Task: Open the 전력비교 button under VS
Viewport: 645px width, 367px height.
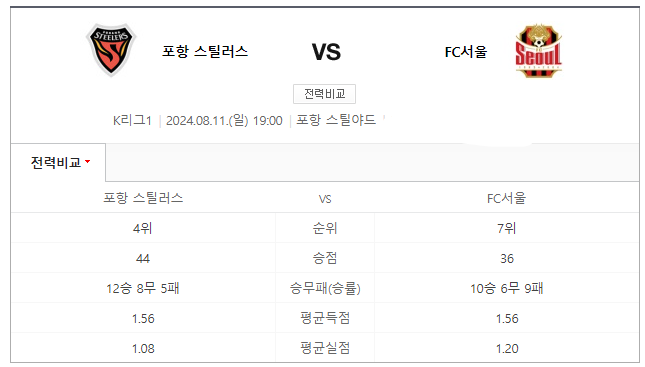Action: (324, 94)
